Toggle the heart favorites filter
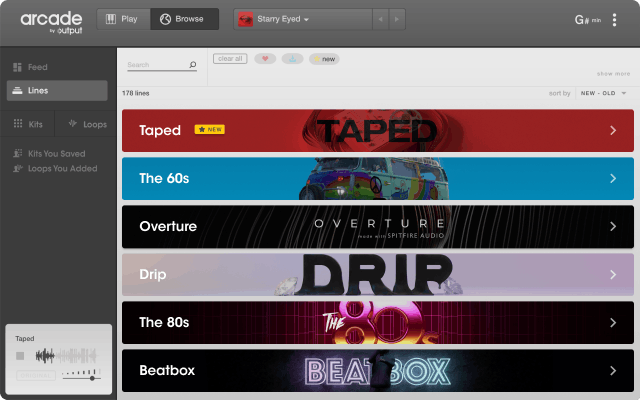640x400 pixels. coord(265,59)
